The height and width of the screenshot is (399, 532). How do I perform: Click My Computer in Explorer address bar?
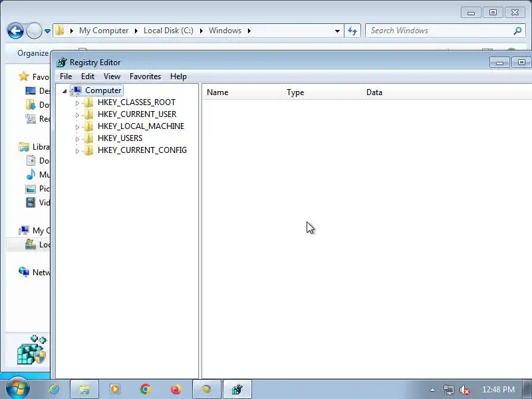(104, 31)
